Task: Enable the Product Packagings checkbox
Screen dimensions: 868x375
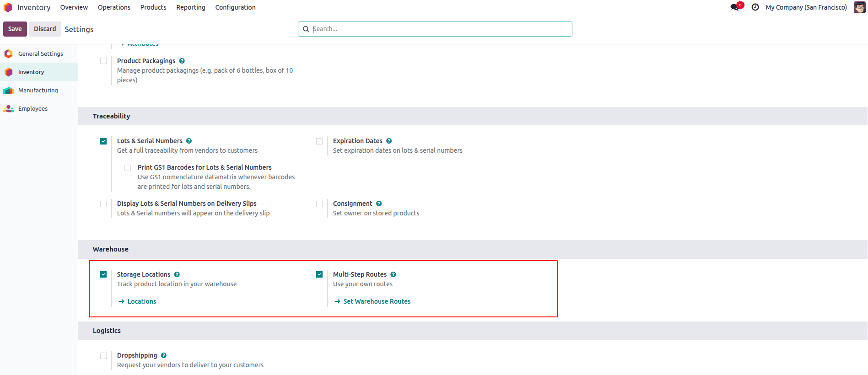Action: coord(103,61)
